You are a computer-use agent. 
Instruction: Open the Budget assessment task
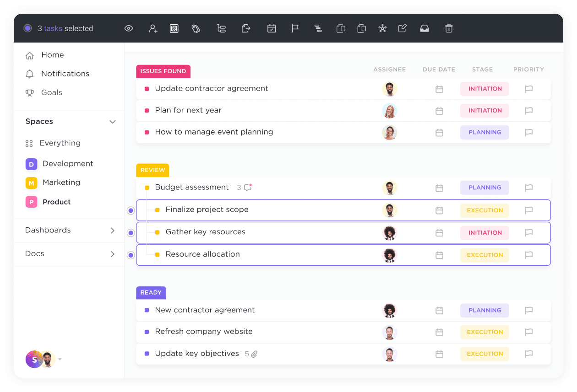coord(191,188)
